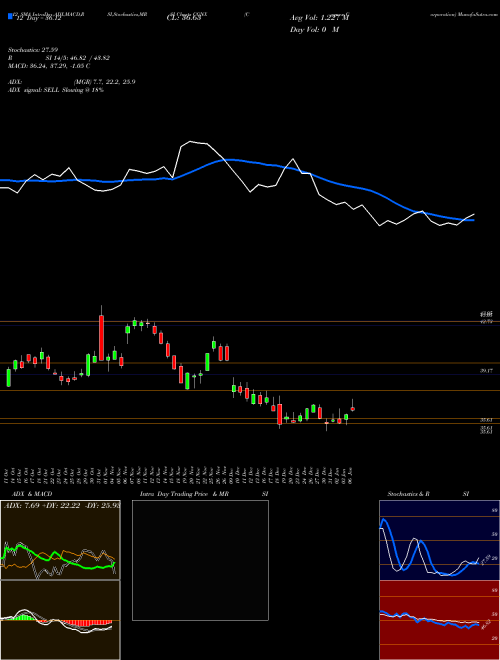Click the blue Stochastics chart panel
This screenshot has height=660, width=500.
click(x=439, y=540)
